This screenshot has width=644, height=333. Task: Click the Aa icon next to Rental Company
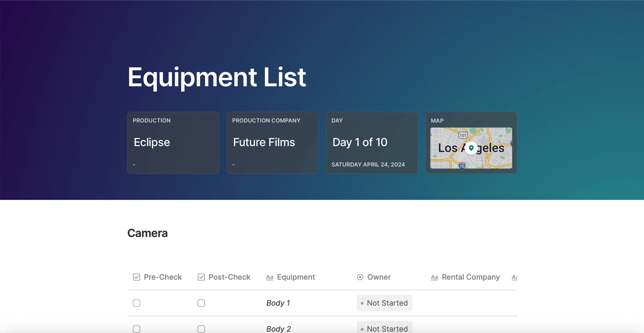[x=435, y=277]
